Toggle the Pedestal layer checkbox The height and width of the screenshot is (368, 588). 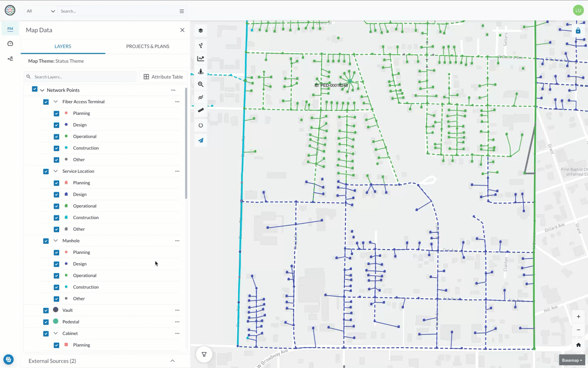[46, 322]
